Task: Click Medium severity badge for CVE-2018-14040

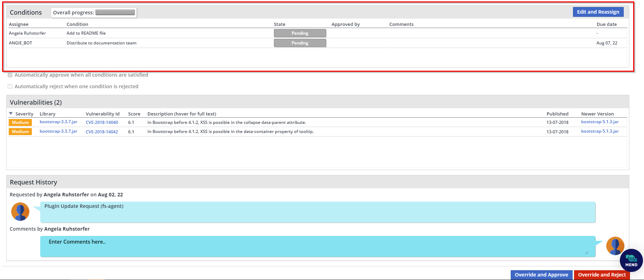Action: (20, 122)
